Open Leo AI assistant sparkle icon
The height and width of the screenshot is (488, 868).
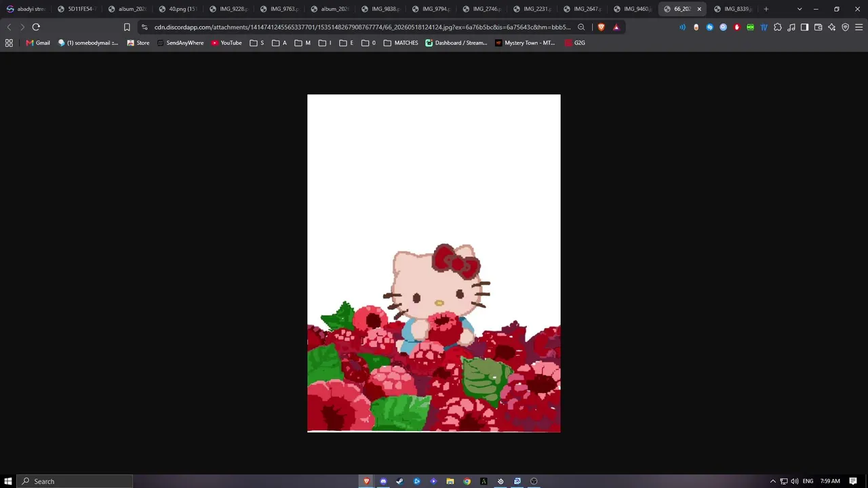tap(832, 27)
